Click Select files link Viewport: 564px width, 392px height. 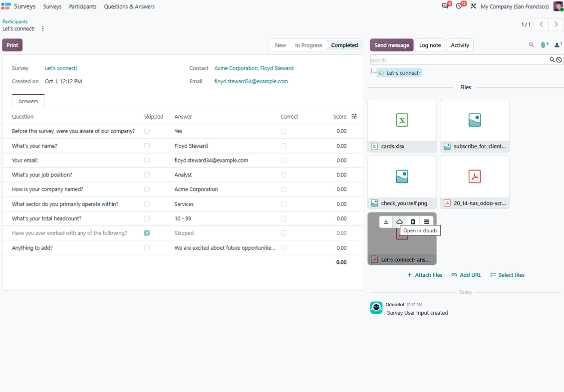click(x=507, y=275)
